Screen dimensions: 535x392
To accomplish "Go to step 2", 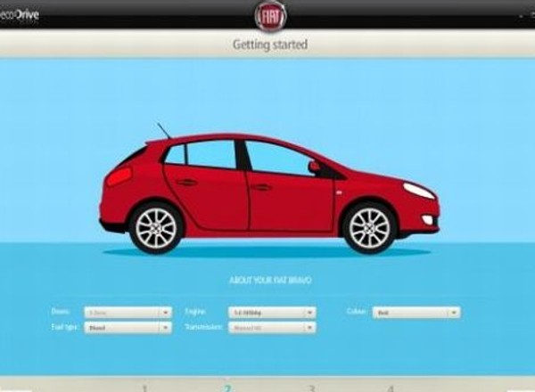I will click(x=227, y=388).
